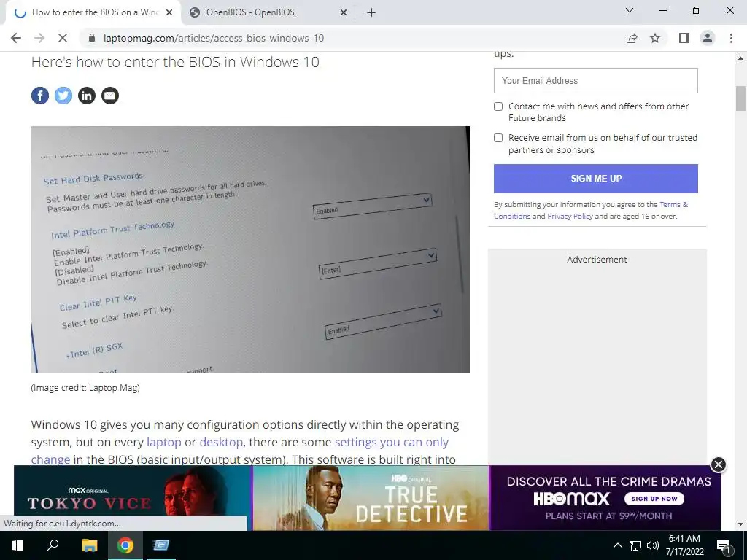Click scrollbar up arrow
The width and height of the screenshot is (747, 560).
pos(740,58)
